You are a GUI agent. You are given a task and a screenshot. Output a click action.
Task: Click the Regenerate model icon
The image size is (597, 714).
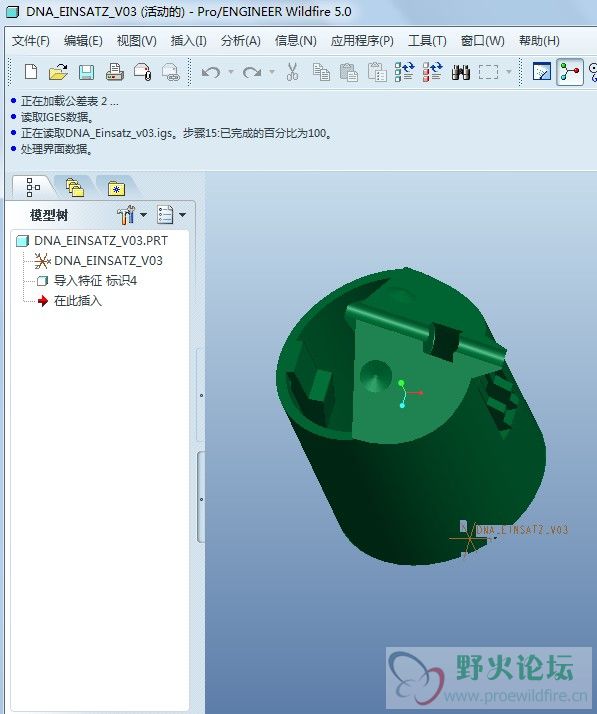[x=404, y=72]
